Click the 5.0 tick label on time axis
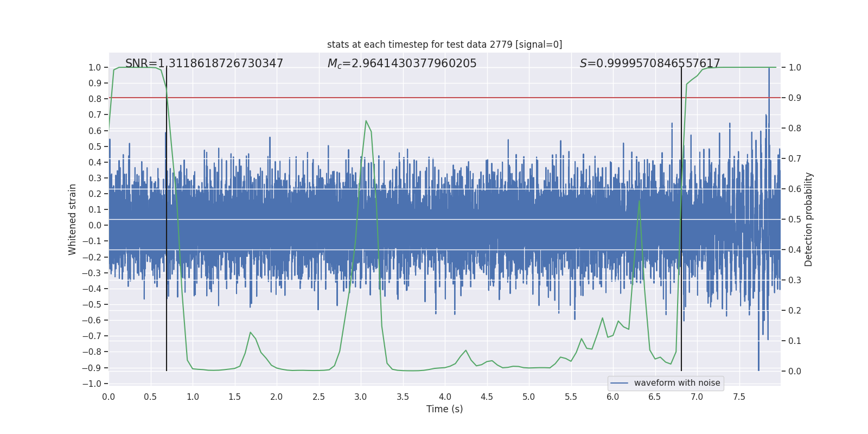Image resolution: width=868 pixels, height=434 pixels. [528, 397]
